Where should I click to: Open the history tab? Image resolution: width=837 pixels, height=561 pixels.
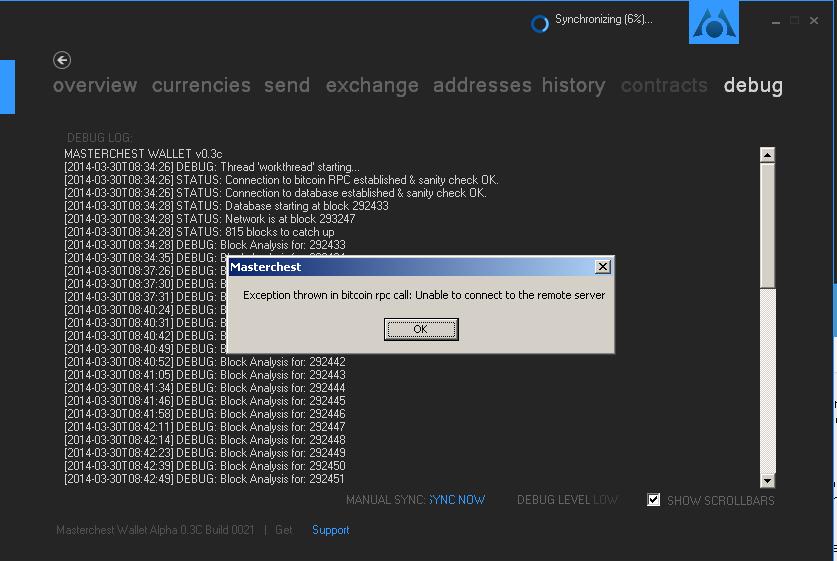click(574, 85)
